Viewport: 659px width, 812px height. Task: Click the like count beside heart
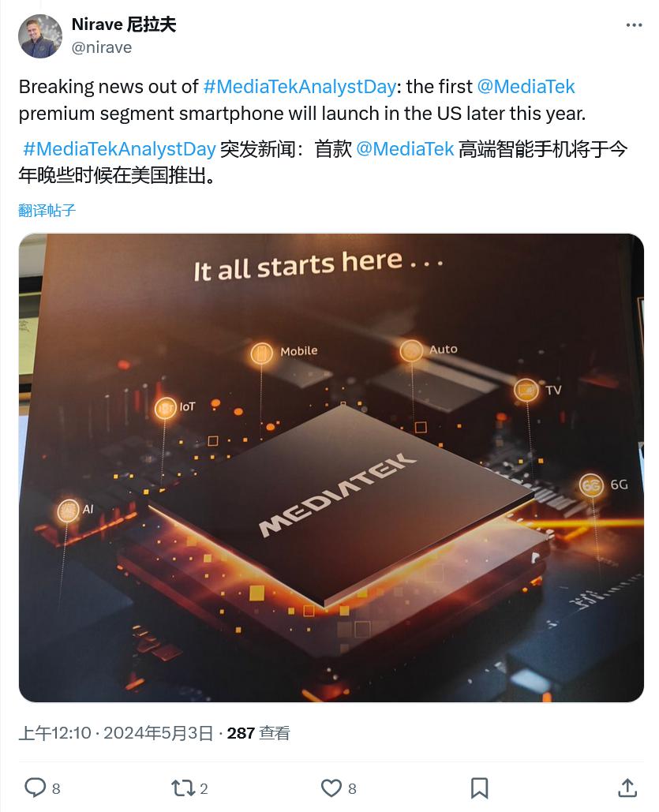pos(352,788)
